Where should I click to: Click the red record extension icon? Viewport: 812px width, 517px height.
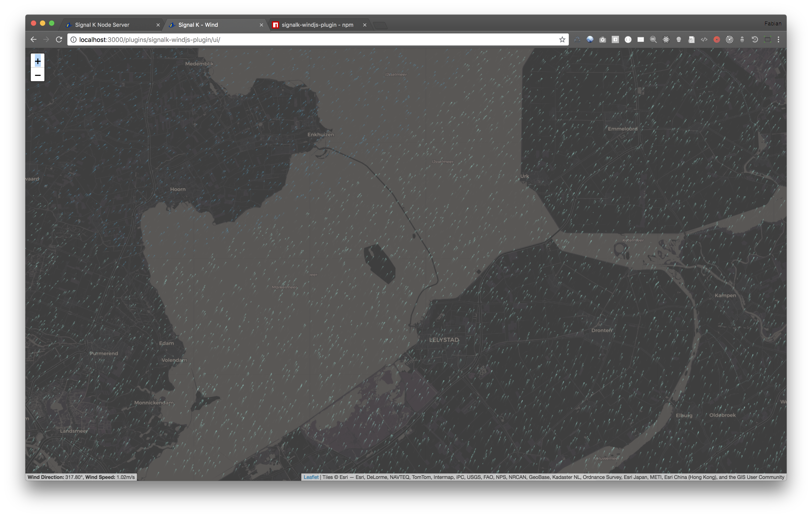717,39
